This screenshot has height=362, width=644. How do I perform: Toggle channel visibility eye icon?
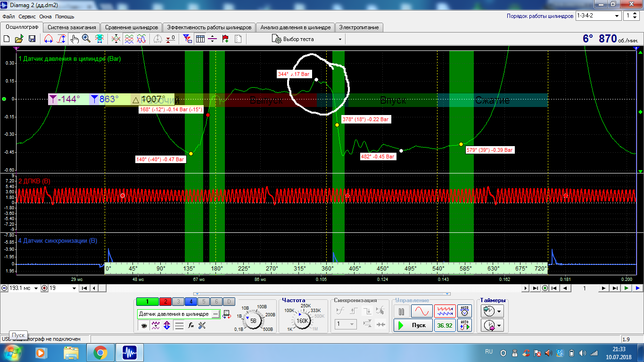pyautogui.click(x=143, y=325)
